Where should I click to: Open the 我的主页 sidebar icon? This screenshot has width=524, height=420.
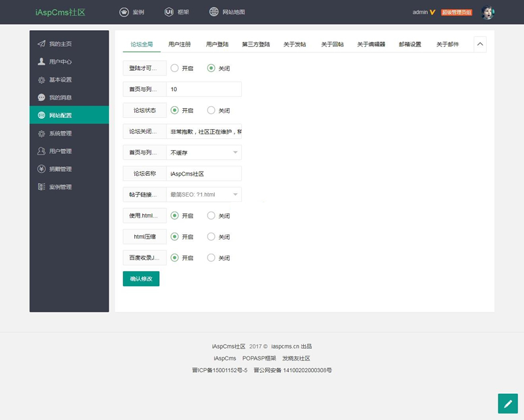point(40,44)
